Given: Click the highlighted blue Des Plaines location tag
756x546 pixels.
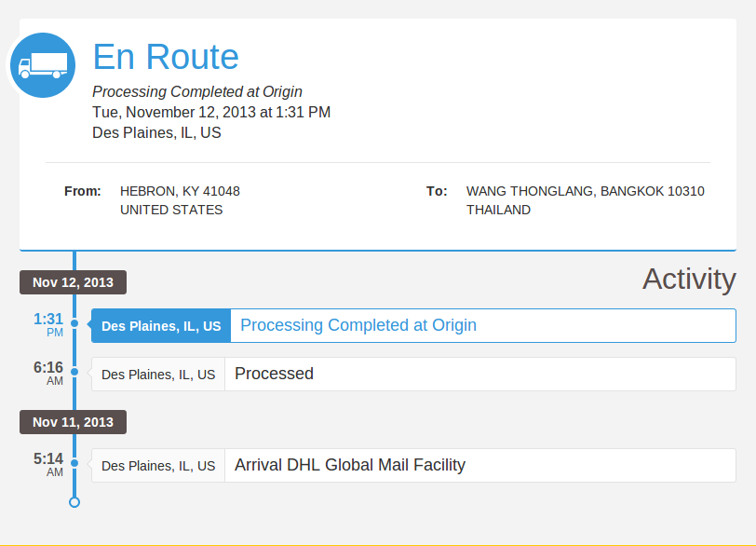Looking at the screenshot, I should (161, 326).
